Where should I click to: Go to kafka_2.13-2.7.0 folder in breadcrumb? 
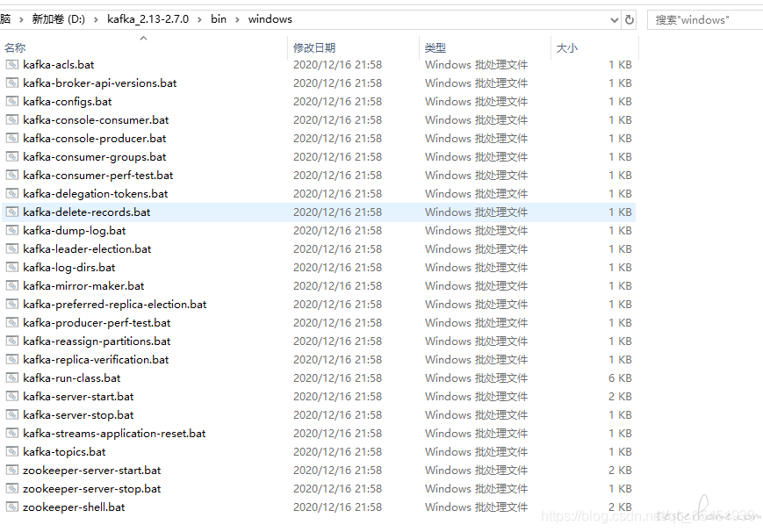coord(148,19)
